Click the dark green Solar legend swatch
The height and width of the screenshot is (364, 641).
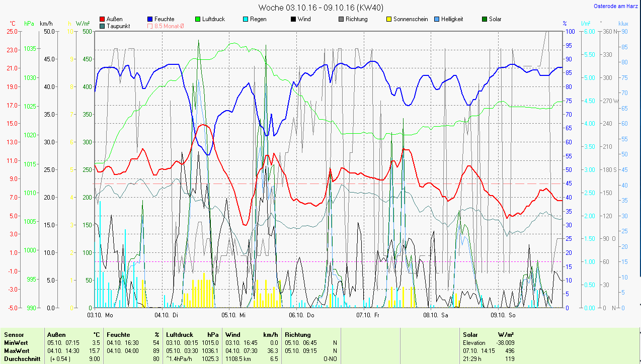coord(485,19)
